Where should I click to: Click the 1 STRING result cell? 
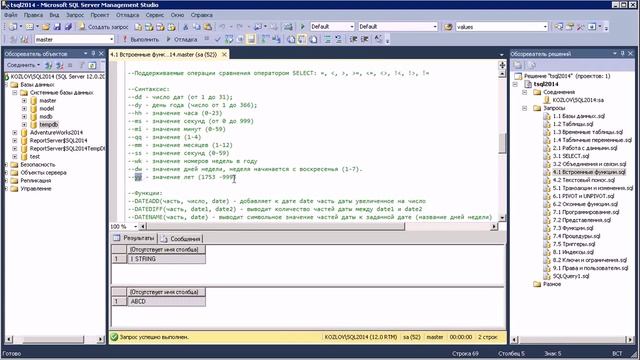click(166, 259)
